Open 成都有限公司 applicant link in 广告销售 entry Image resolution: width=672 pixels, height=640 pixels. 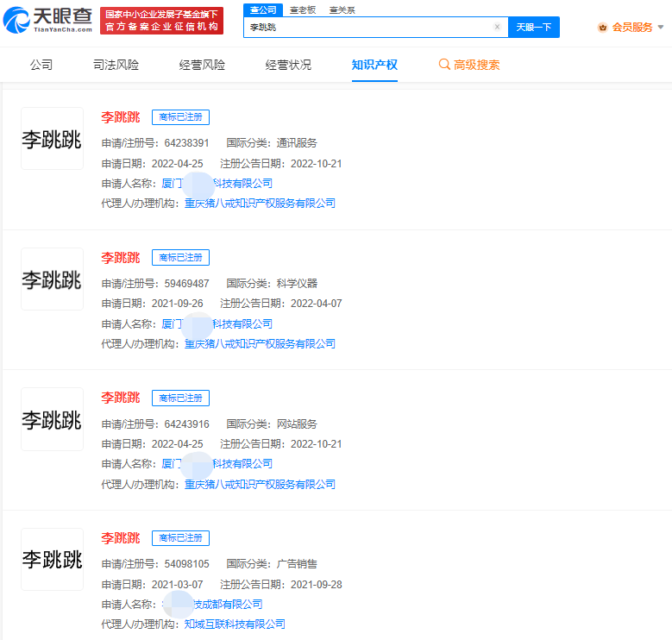coord(212,604)
